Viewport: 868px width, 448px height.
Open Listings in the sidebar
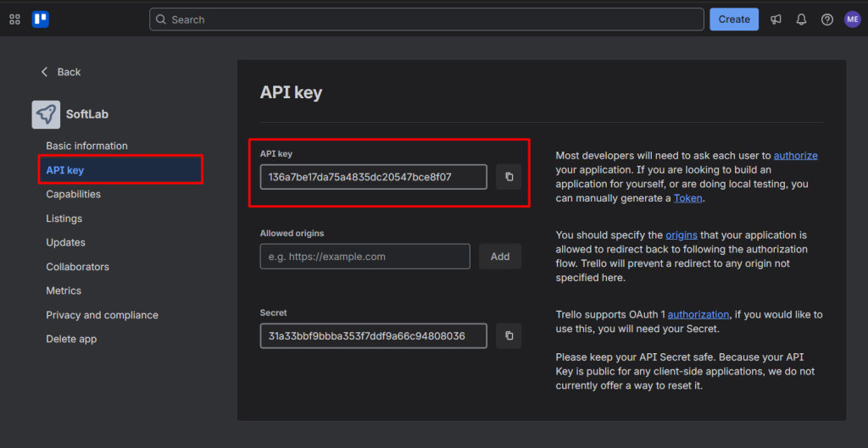pyautogui.click(x=64, y=218)
